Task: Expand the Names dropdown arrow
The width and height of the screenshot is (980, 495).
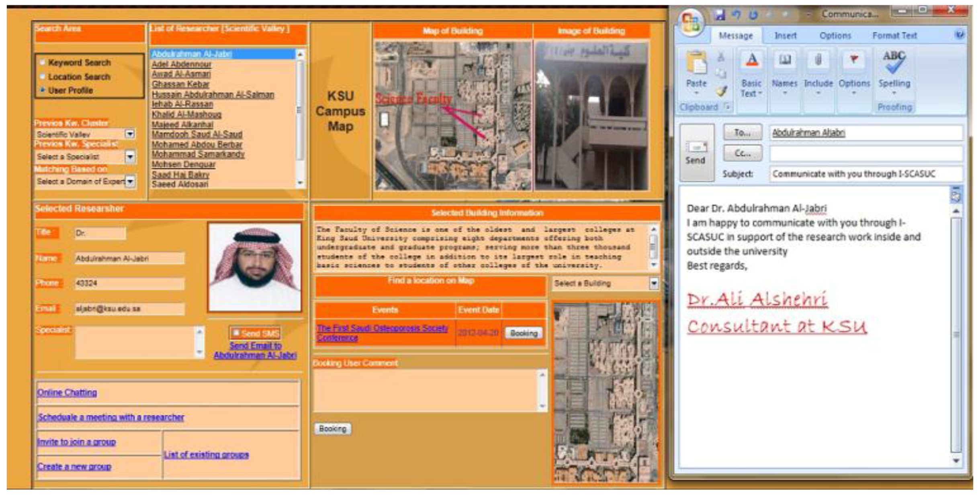Action: (x=784, y=93)
